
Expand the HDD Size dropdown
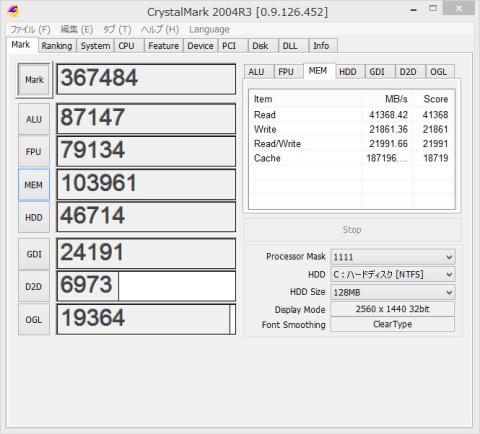393,292
